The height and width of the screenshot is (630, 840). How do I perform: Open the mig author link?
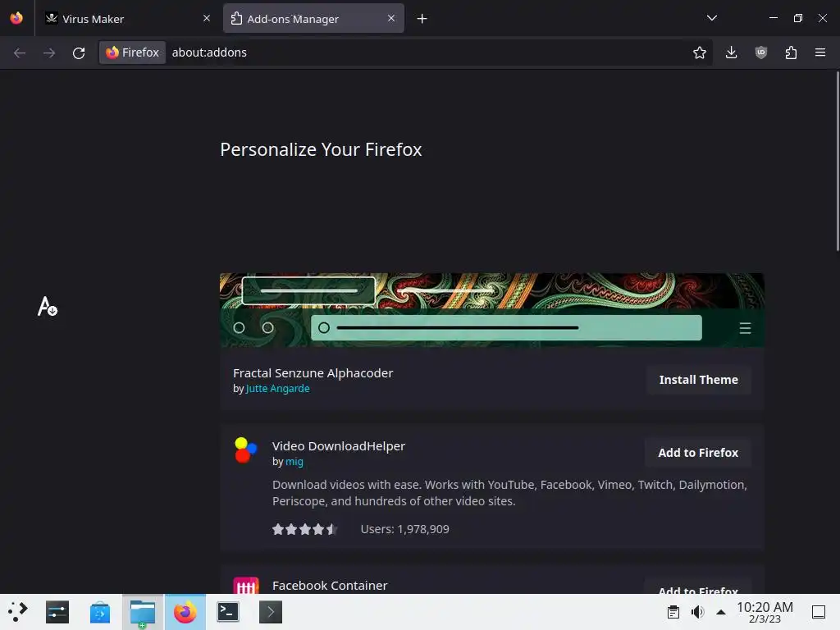point(294,461)
